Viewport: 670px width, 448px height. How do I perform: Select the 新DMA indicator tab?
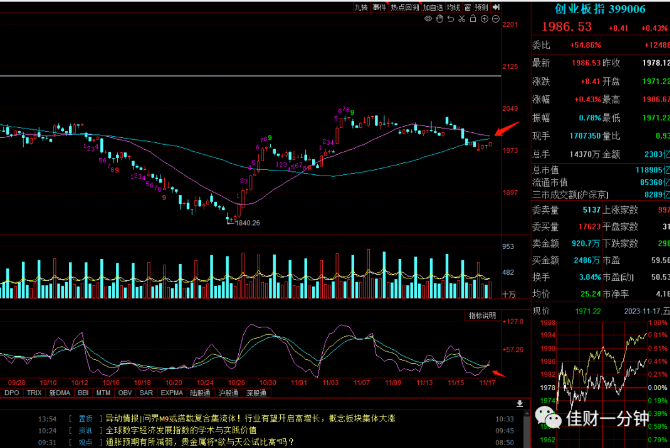point(59,392)
